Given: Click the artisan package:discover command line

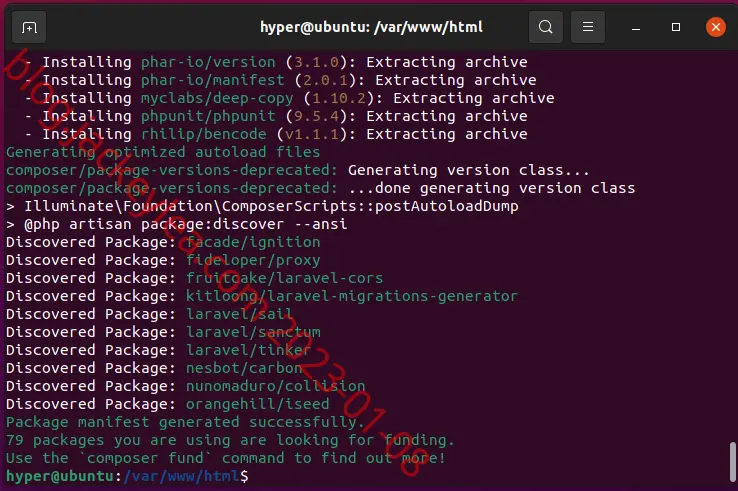Looking at the screenshot, I should click(x=177, y=224).
